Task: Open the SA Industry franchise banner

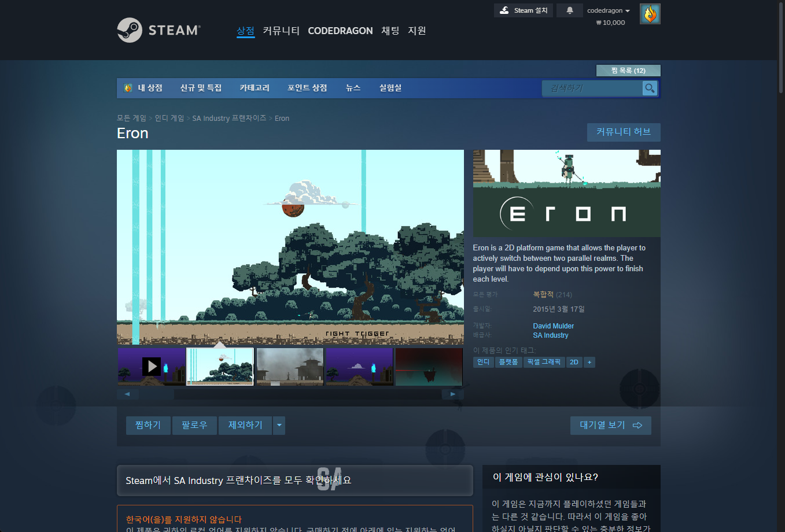Action: (295, 481)
